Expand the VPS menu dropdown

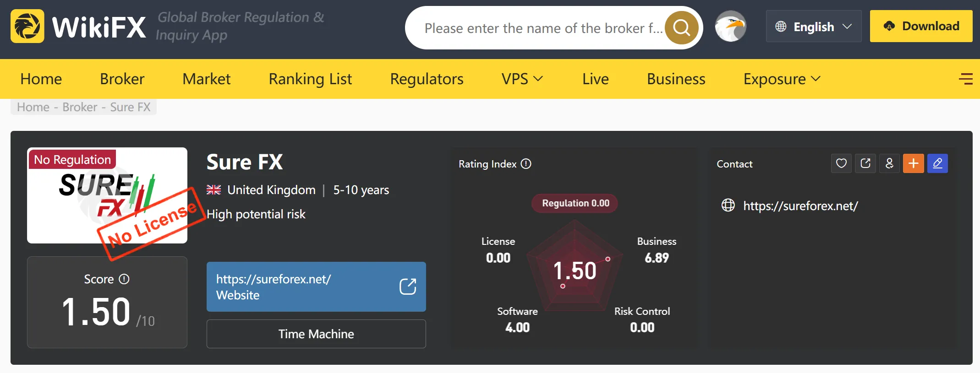pos(522,79)
